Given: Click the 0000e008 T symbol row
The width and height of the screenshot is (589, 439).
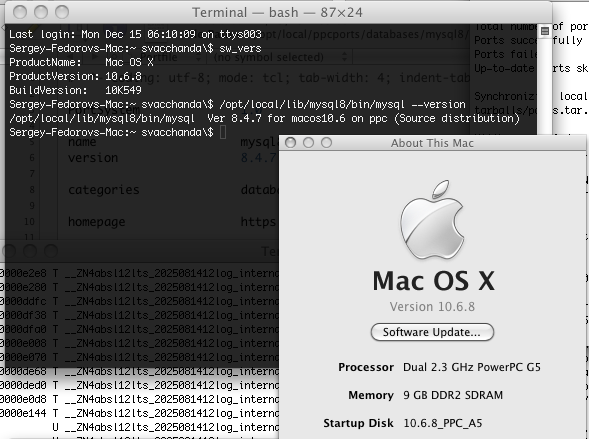Looking at the screenshot, I should tap(139, 343).
